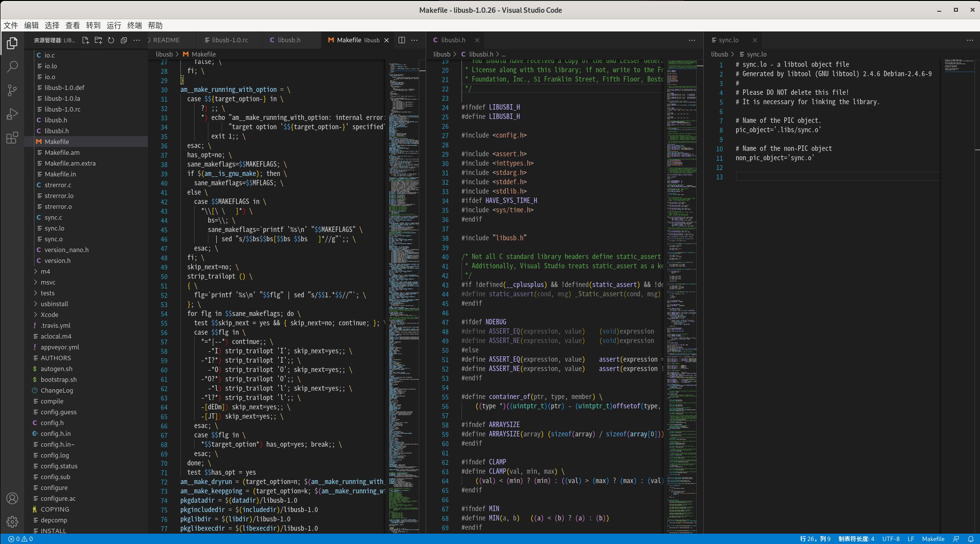The width and height of the screenshot is (980, 544).
Task: Click the sync.lo editor minimap
Action: [x=958, y=297]
